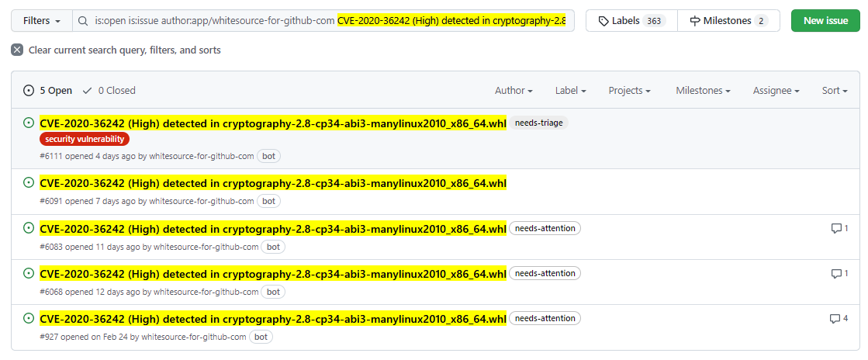Click the red security vulnerability label

click(x=85, y=139)
